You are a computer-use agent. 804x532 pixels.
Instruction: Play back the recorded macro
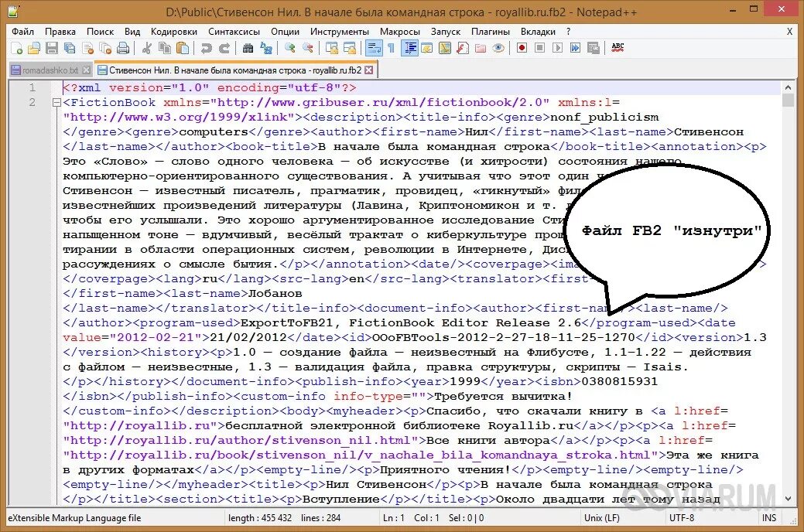click(x=558, y=48)
